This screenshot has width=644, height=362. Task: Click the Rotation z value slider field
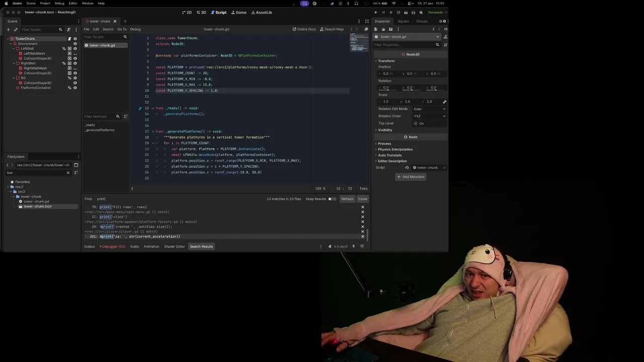435,87
